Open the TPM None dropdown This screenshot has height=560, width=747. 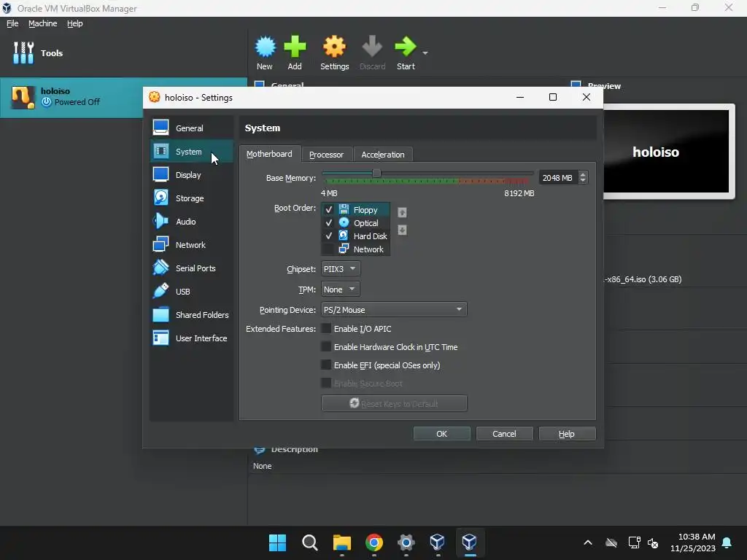pyautogui.click(x=340, y=289)
